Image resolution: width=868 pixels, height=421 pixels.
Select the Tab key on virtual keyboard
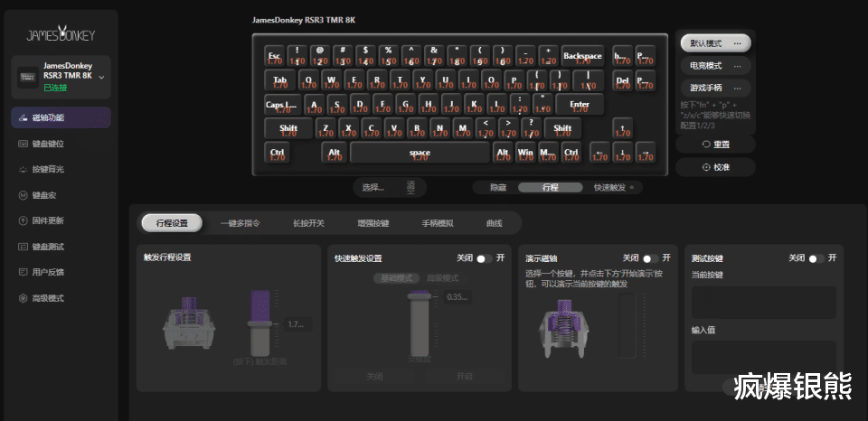tap(280, 80)
